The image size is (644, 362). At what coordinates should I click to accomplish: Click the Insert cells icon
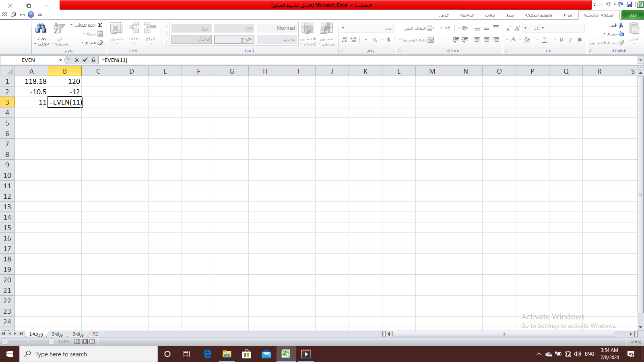(150, 28)
